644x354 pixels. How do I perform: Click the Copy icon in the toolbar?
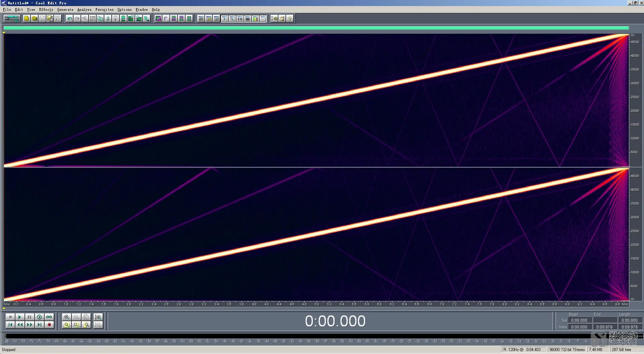pyautogui.click(x=100, y=18)
